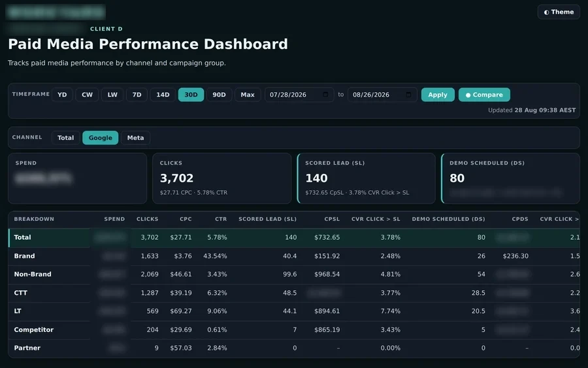Viewport: 588px width, 368px height.
Task: Switch channel to Meta
Action: pos(135,138)
